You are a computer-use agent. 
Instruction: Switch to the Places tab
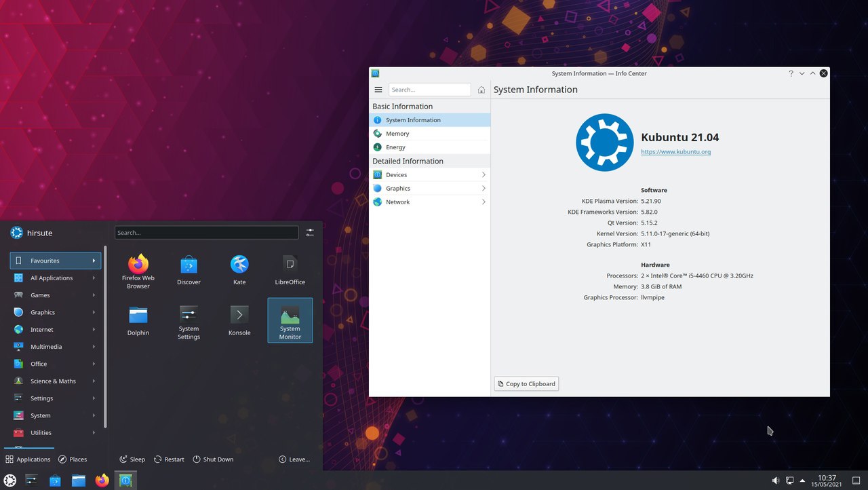click(73, 459)
